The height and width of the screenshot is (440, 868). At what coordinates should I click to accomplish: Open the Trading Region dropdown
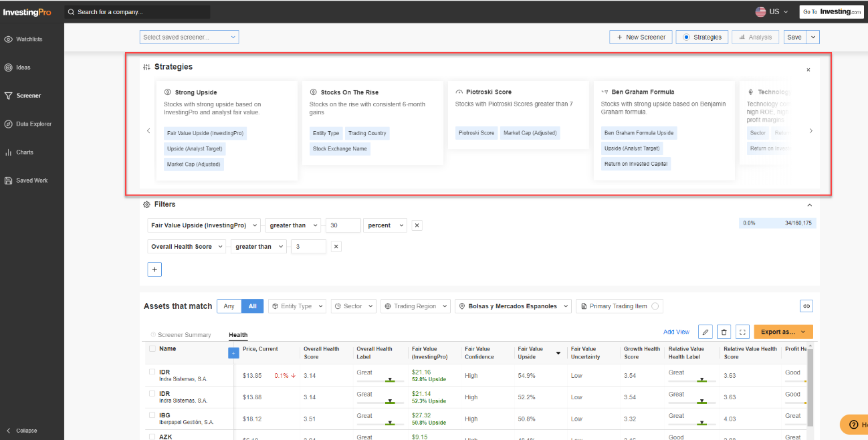(416, 306)
